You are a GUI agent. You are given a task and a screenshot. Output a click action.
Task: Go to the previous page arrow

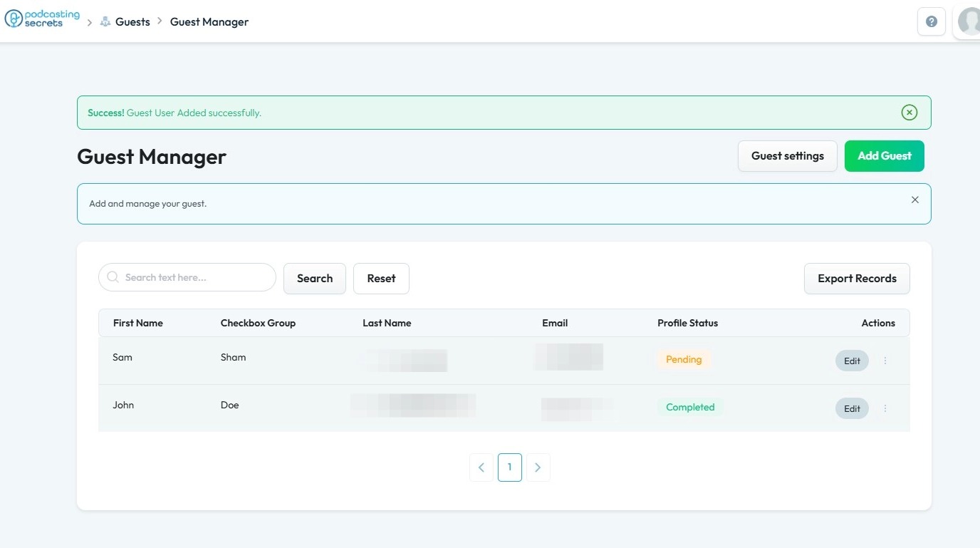(x=481, y=467)
